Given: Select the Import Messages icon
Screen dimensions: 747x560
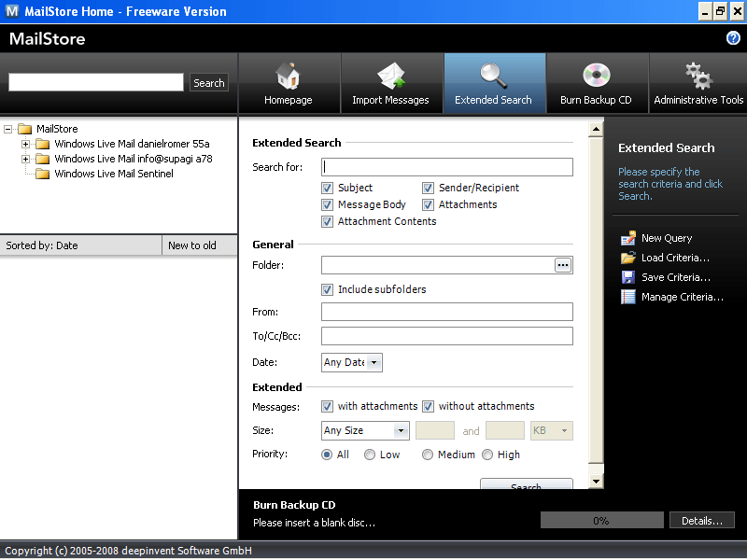Looking at the screenshot, I should click(391, 82).
